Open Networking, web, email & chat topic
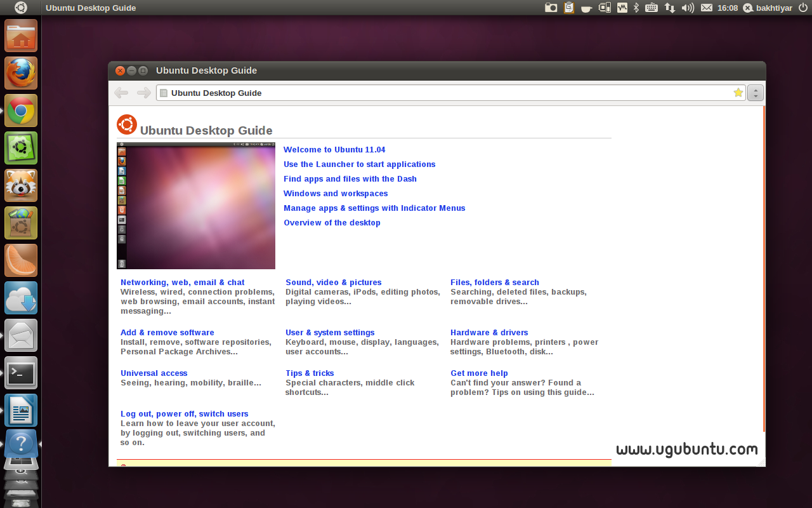 coord(183,283)
